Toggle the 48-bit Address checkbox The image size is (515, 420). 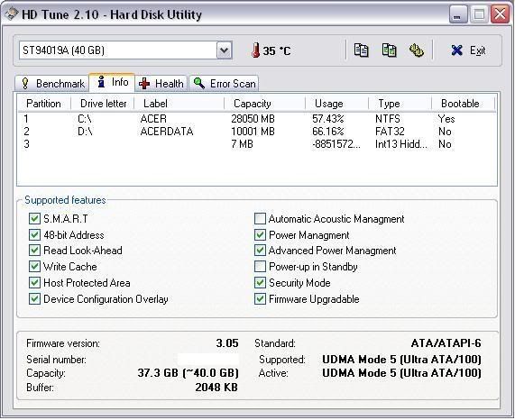point(34,234)
